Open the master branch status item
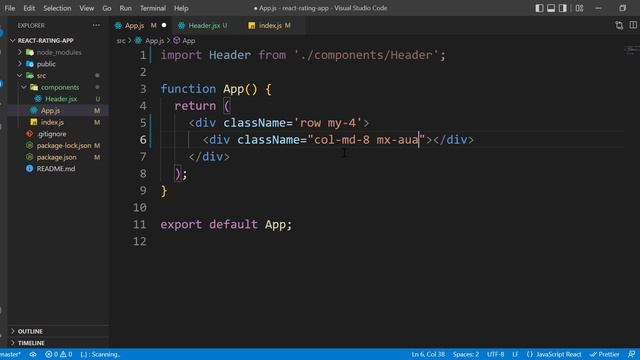640x360 pixels. 10,354
